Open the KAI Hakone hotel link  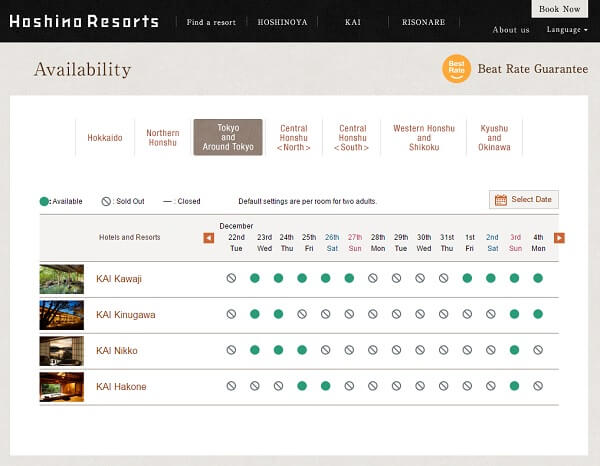[x=121, y=387]
